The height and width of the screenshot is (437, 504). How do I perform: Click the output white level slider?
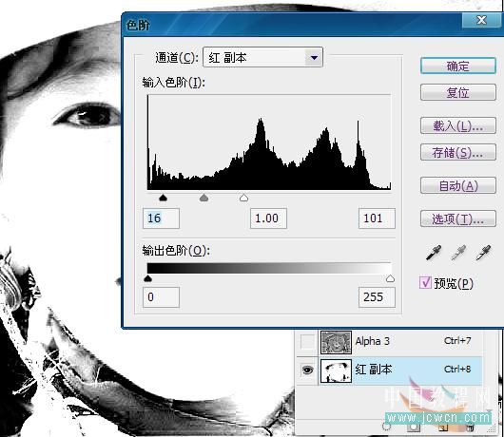390,278
